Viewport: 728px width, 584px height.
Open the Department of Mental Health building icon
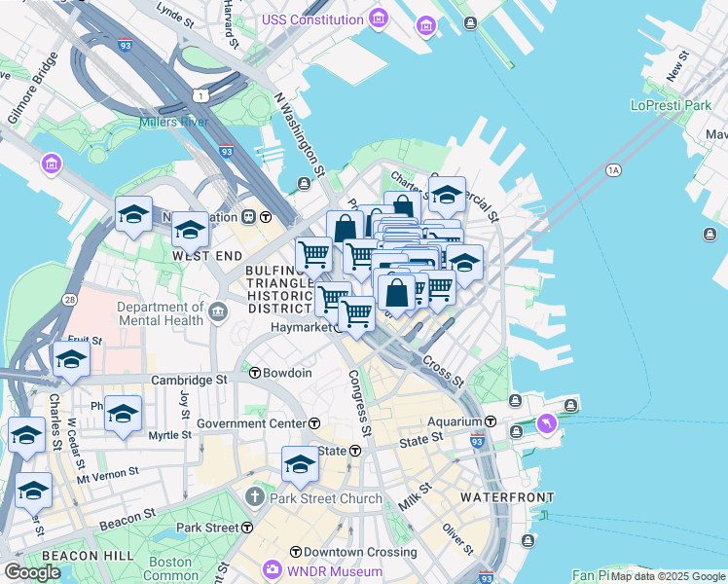tap(218, 311)
